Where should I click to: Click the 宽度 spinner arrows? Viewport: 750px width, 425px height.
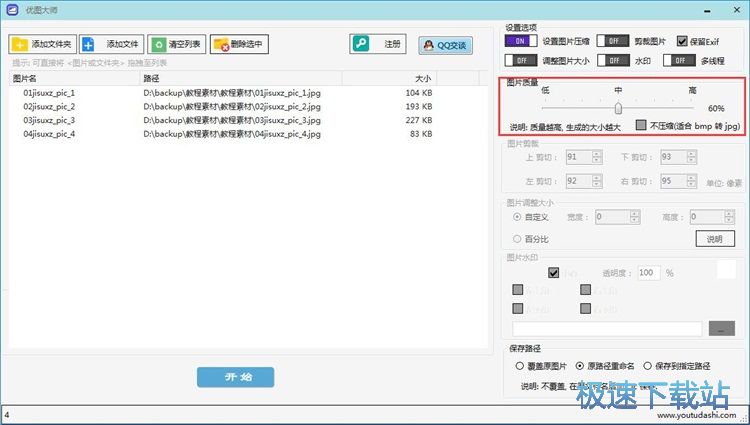pyautogui.click(x=634, y=217)
